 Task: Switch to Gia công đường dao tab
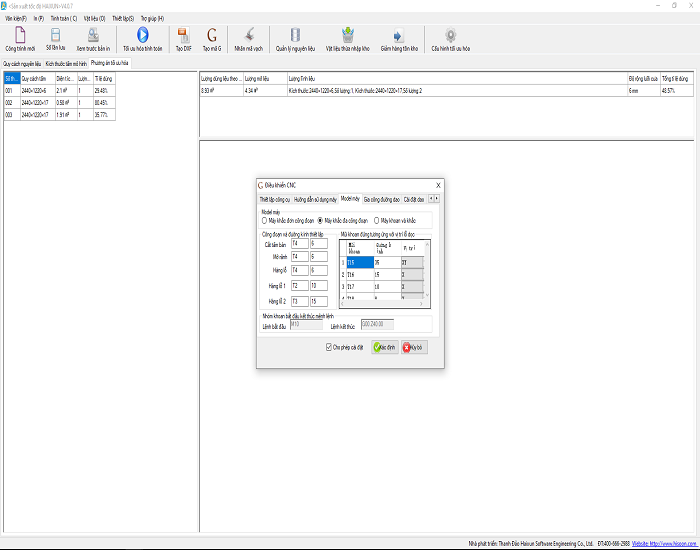click(x=381, y=199)
